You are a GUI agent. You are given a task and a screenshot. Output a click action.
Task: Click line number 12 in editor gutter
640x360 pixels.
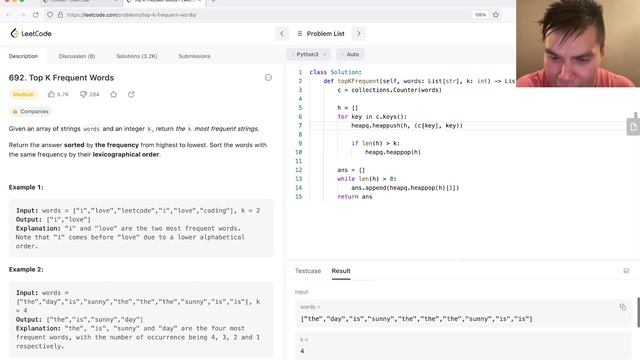click(x=298, y=170)
